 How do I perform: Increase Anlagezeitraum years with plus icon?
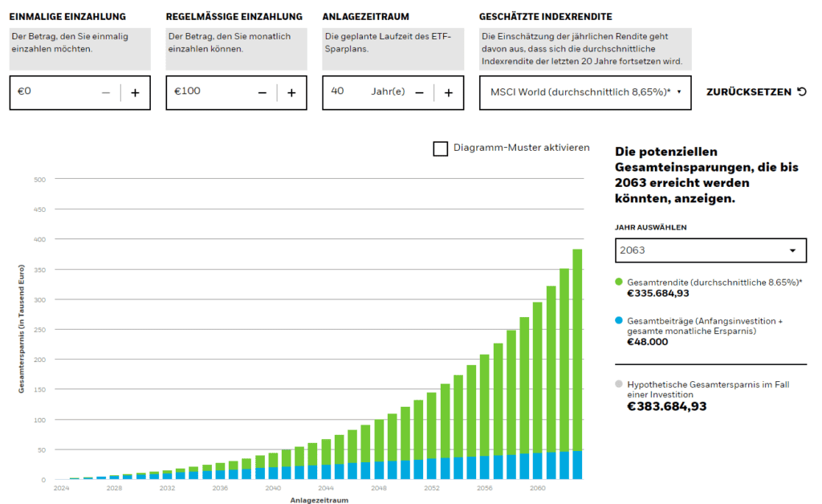(x=448, y=92)
